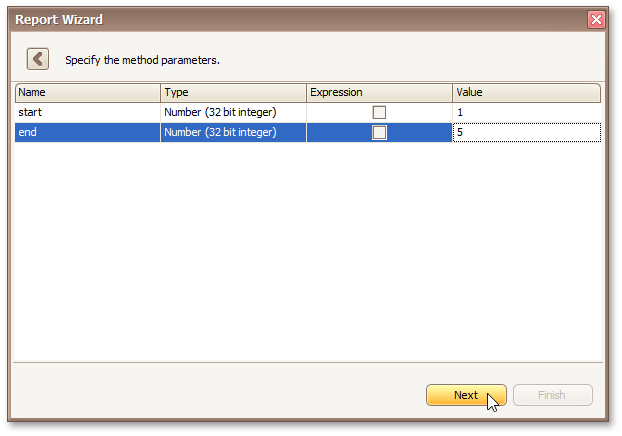Enable Expression checkbox for start parameter
Image resolution: width=622 pixels, height=436 pixels.
pyautogui.click(x=379, y=112)
